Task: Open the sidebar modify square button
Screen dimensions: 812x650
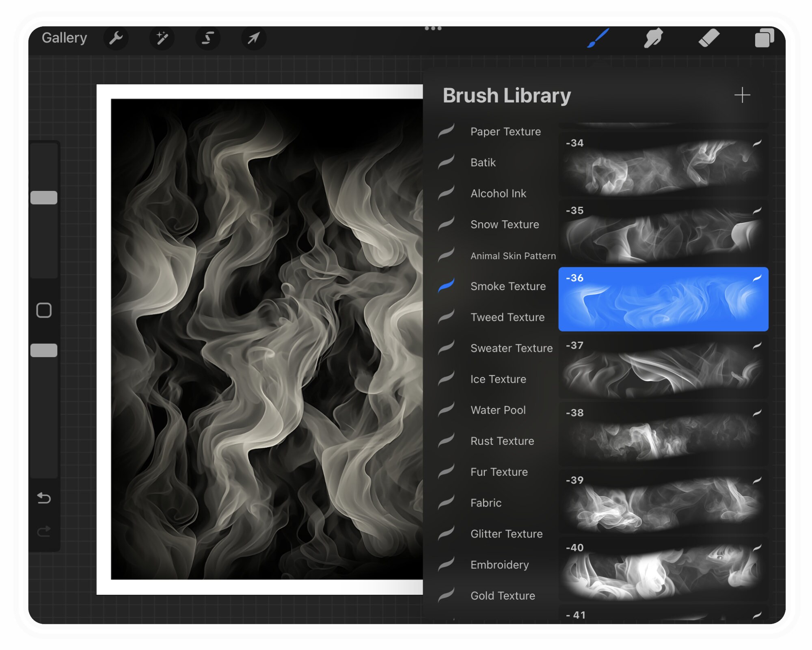Action: (44, 310)
